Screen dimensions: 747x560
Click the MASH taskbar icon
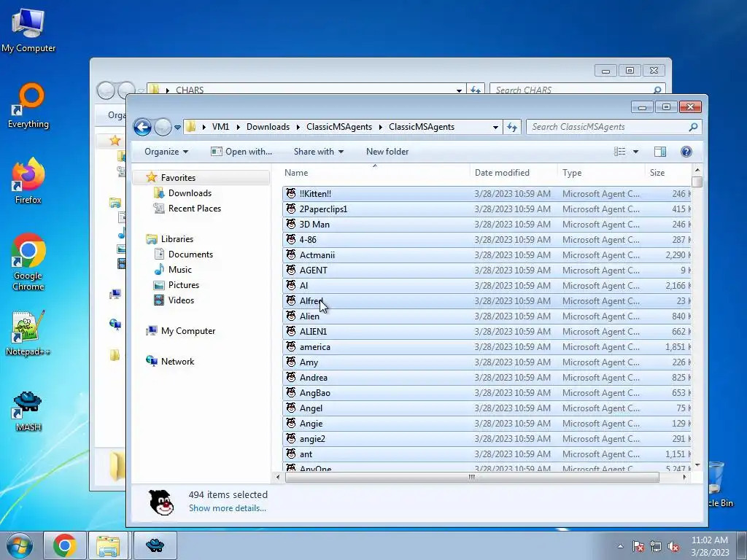[x=155, y=545]
